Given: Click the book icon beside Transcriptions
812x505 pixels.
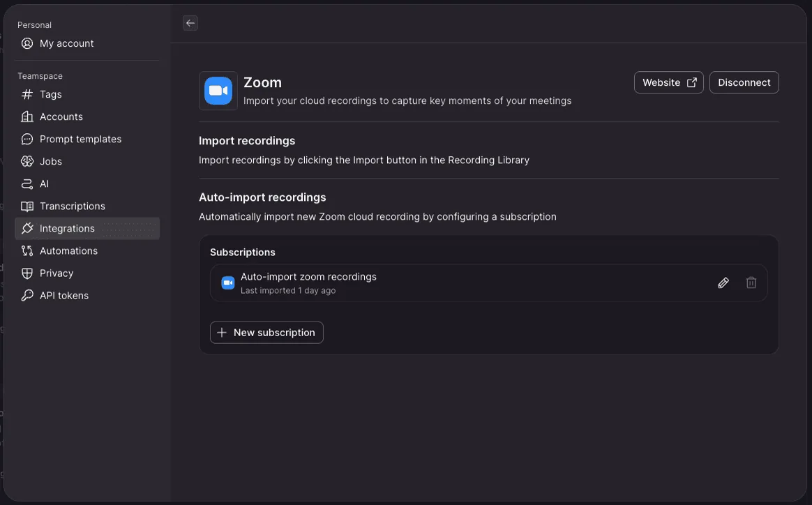Looking at the screenshot, I should pos(27,206).
